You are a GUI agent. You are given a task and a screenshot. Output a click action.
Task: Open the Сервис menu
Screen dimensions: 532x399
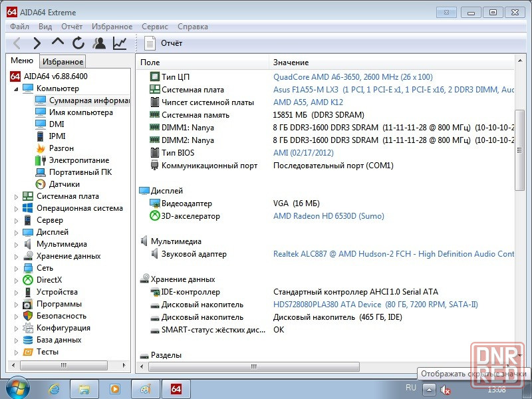(x=155, y=27)
